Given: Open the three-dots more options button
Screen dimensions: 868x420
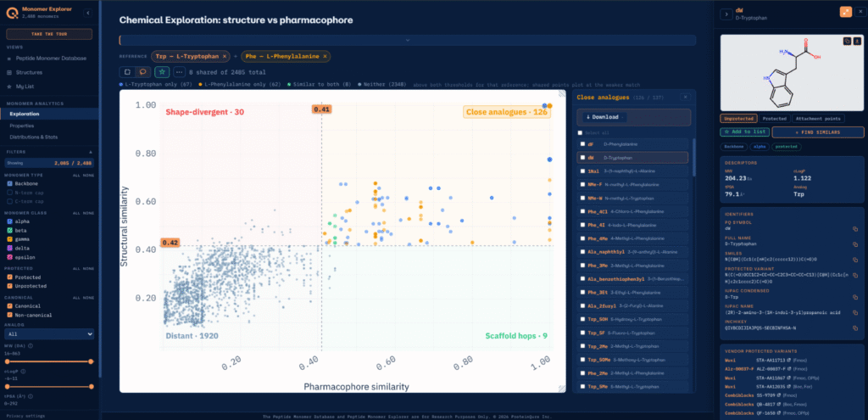Looking at the screenshot, I should [x=179, y=72].
